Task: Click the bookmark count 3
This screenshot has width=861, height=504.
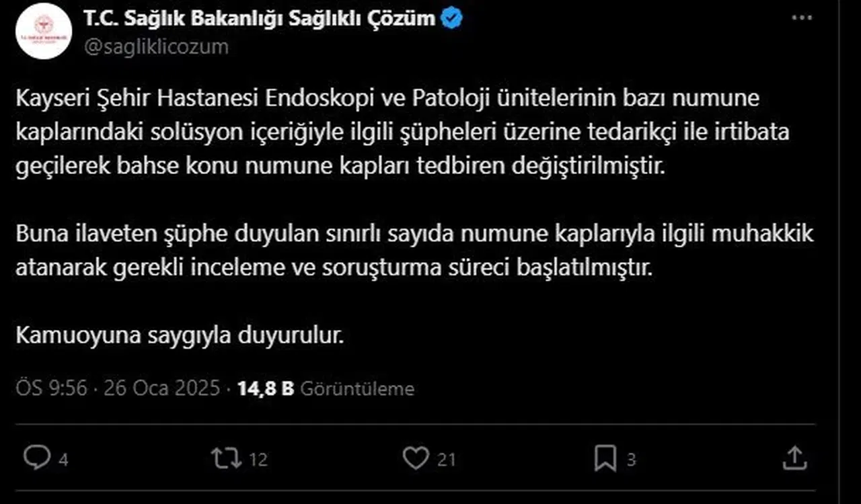Action: pos(631,460)
